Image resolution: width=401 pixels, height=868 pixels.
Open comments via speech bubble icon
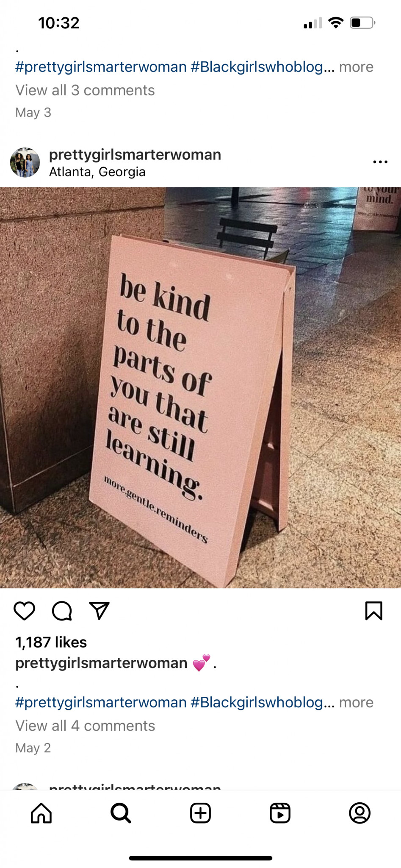pos(62,611)
